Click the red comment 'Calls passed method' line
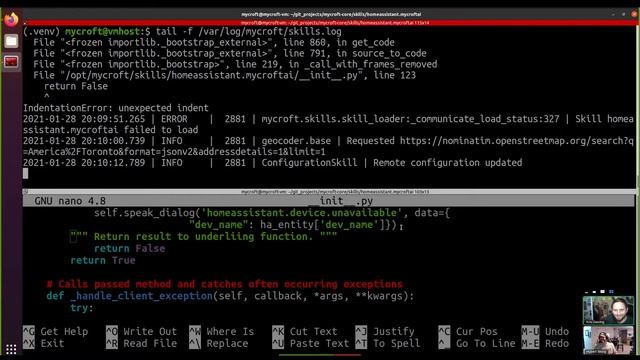 [x=224, y=284]
